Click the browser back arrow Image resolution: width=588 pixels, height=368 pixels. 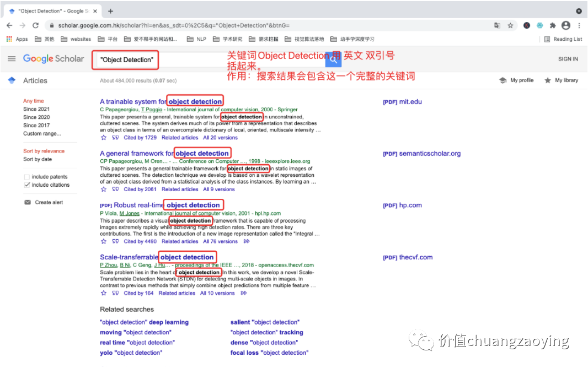click(9, 25)
